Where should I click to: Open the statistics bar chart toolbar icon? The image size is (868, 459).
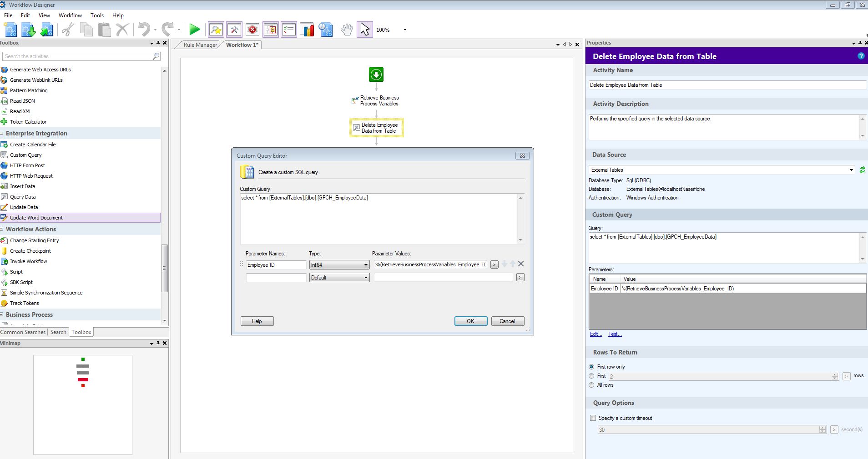pyautogui.click(x=308, y=30)
